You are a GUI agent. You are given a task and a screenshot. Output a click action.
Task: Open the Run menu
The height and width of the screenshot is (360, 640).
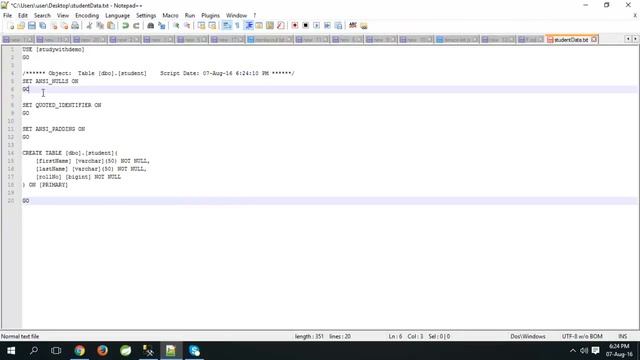tap(190, 16)
